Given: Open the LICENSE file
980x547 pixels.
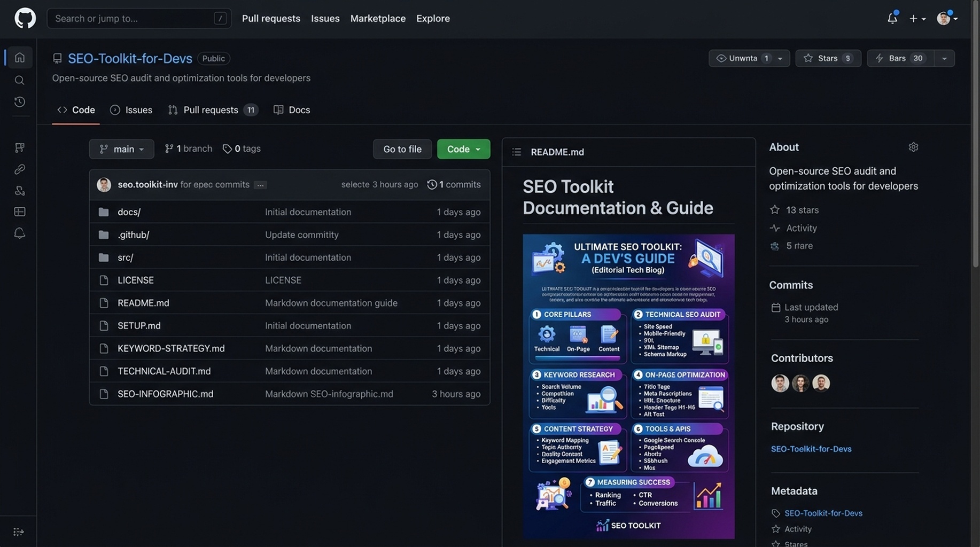Looking at the screenshot, I should (x=136, y=280).
